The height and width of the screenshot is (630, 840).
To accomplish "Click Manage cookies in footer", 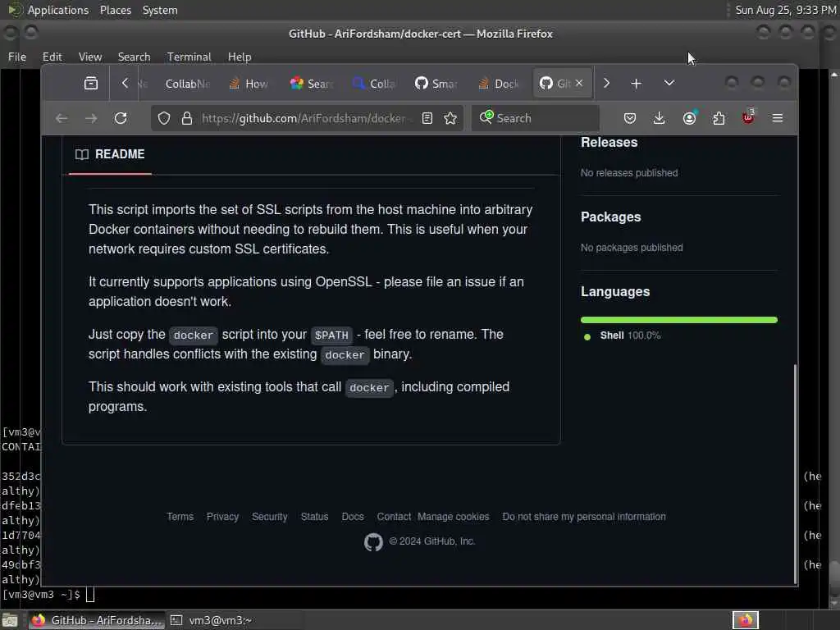I will (x=453, y=517).
